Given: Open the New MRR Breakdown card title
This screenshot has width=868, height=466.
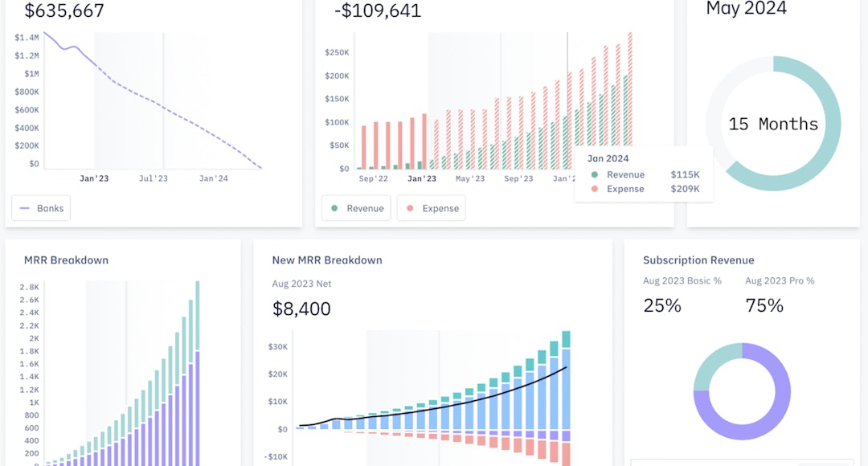Looking at the screenshot, I should point(327,260).
